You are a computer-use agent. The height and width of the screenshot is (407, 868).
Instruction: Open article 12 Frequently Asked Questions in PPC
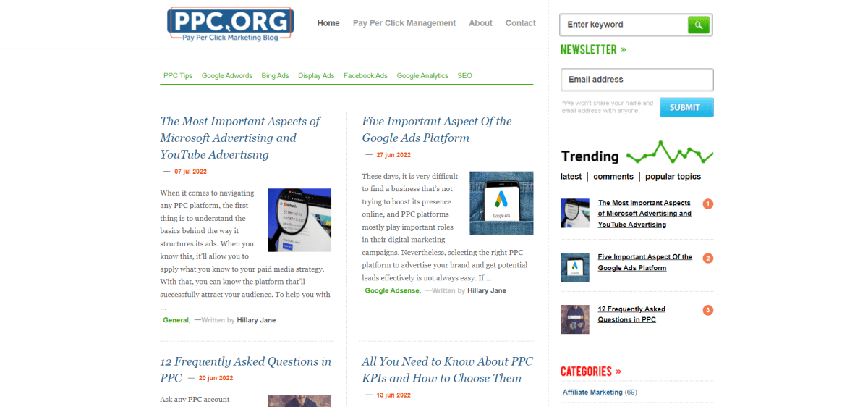[246, 369]
